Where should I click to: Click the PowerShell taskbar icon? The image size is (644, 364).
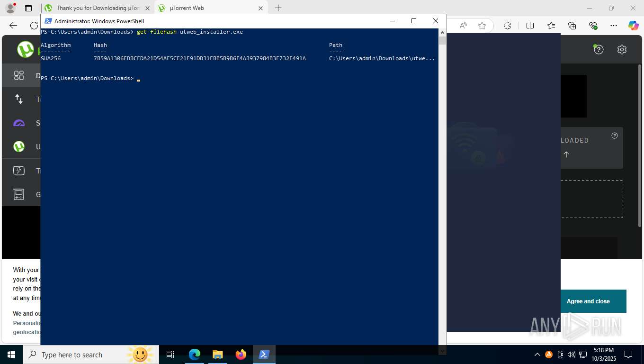click(264, 355)
